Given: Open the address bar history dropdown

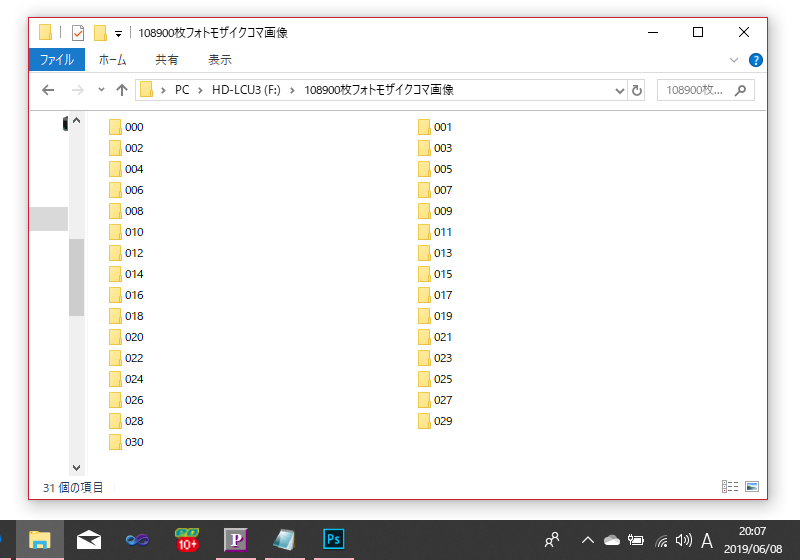Looking at the screenshot, I should (x=619, y=91).
